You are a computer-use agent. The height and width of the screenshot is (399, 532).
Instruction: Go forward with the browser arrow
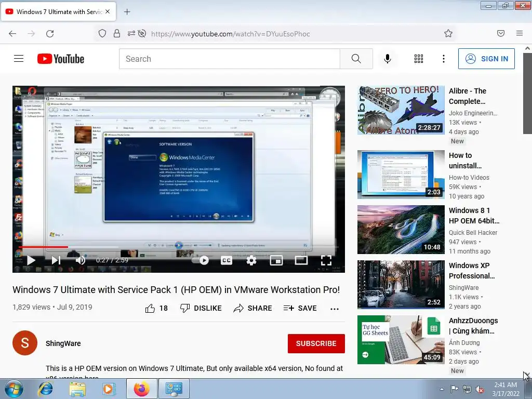click(31, 34)
